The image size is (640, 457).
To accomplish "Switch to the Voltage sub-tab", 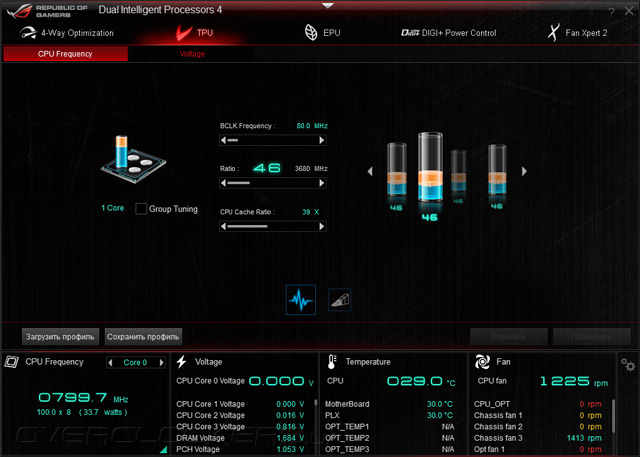I will click(192, 54).
